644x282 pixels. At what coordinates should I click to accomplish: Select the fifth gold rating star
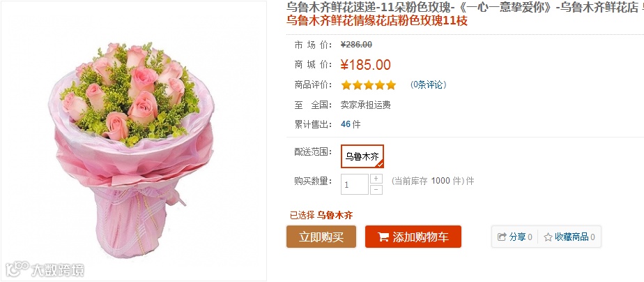coord(390,85)
